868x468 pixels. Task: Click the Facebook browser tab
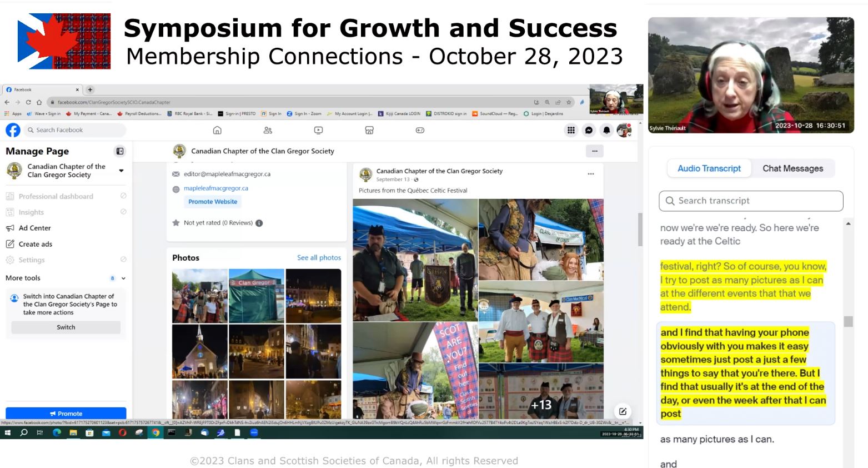42,89
